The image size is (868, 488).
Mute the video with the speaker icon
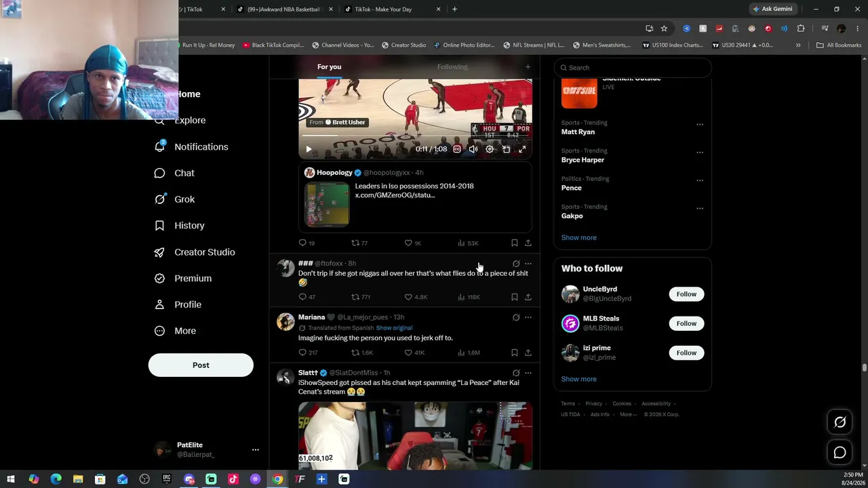pyautogui.click(x=473, y=149)
